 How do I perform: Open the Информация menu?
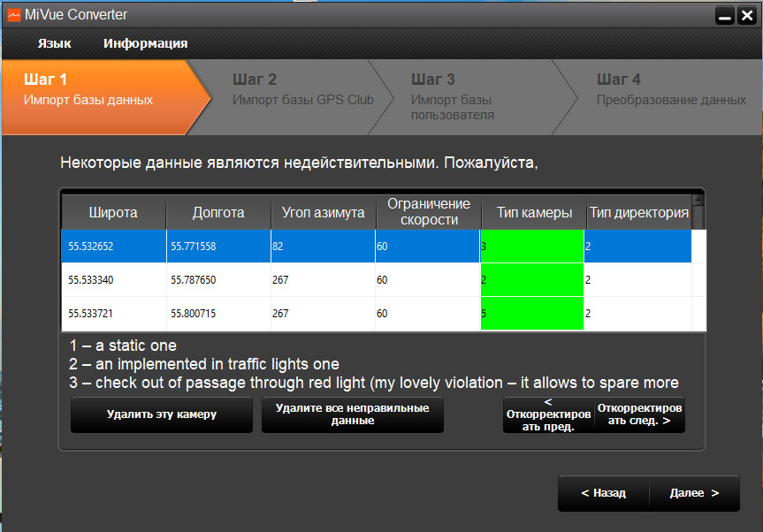[145, 43]
